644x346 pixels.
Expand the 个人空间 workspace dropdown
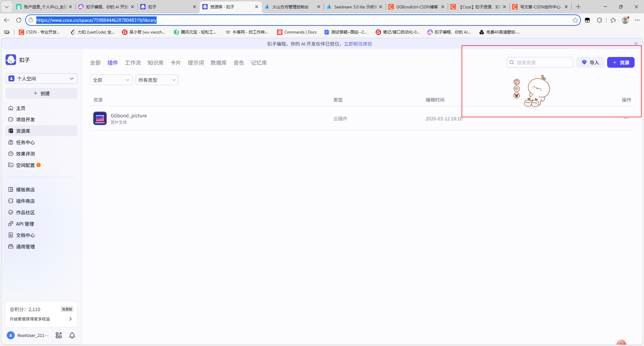41,78
